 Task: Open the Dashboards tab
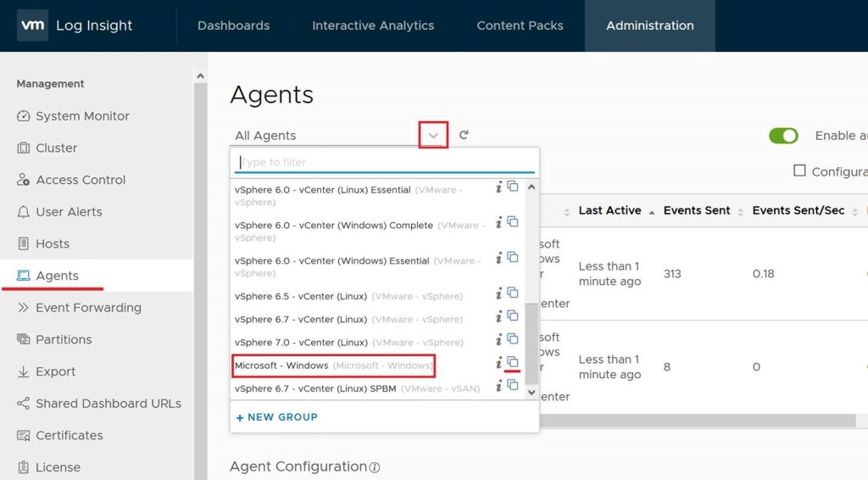tap(233, 25)
